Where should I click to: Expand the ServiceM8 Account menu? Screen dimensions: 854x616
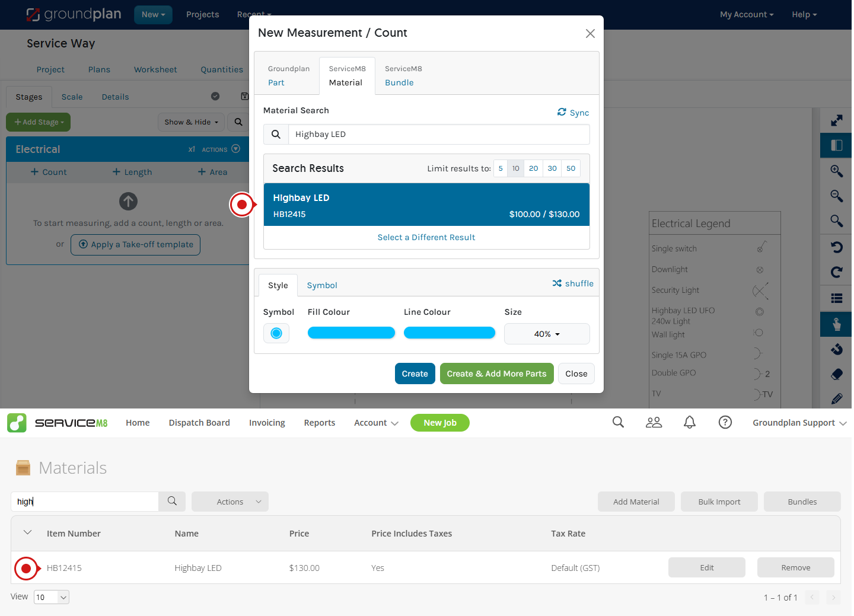point(376,423)
